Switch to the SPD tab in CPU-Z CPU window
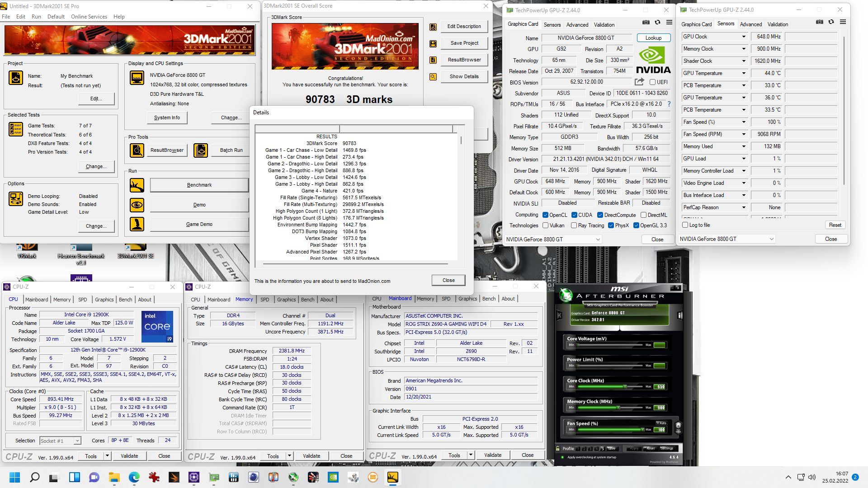Screen dimensions: 868x488 coord(82,300)
